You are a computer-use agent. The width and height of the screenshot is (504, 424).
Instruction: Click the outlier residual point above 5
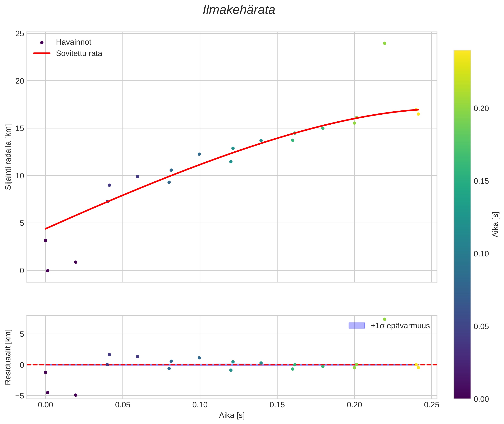click(384, 319)
